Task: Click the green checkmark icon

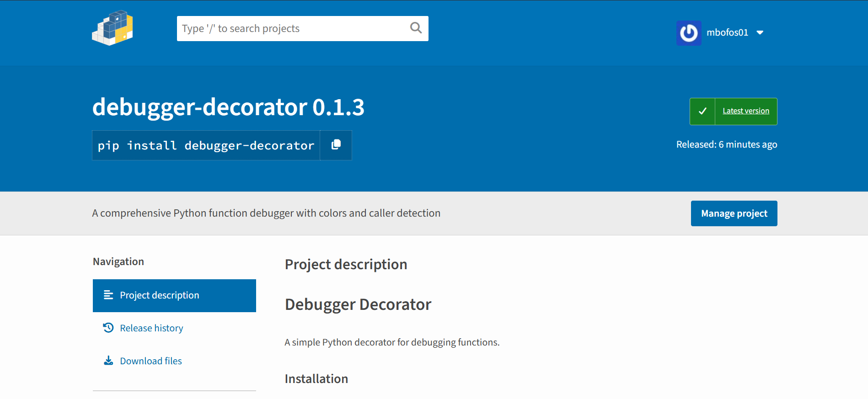Action: [x=702, y=112]
